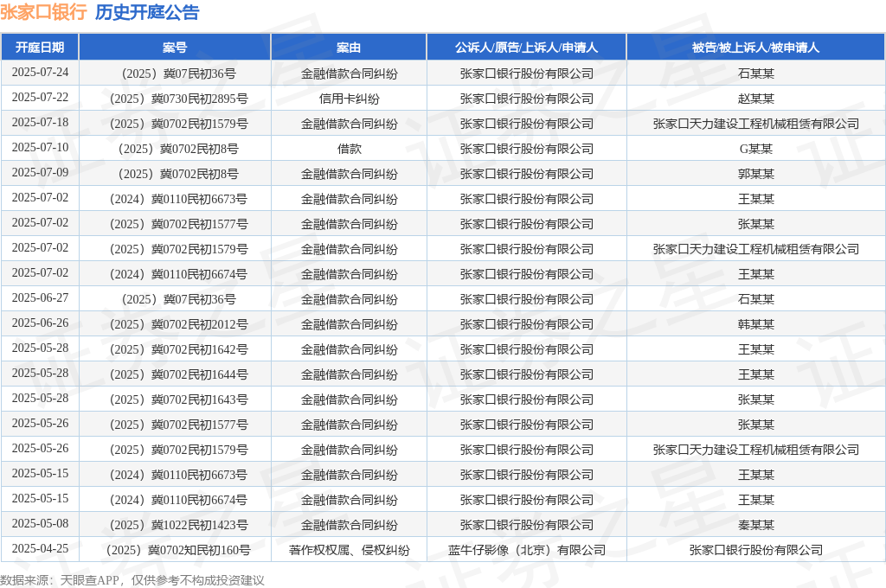886x588 pixels.
Task: Click case number in the 2025-06-27 row
Action: [178, 299]
